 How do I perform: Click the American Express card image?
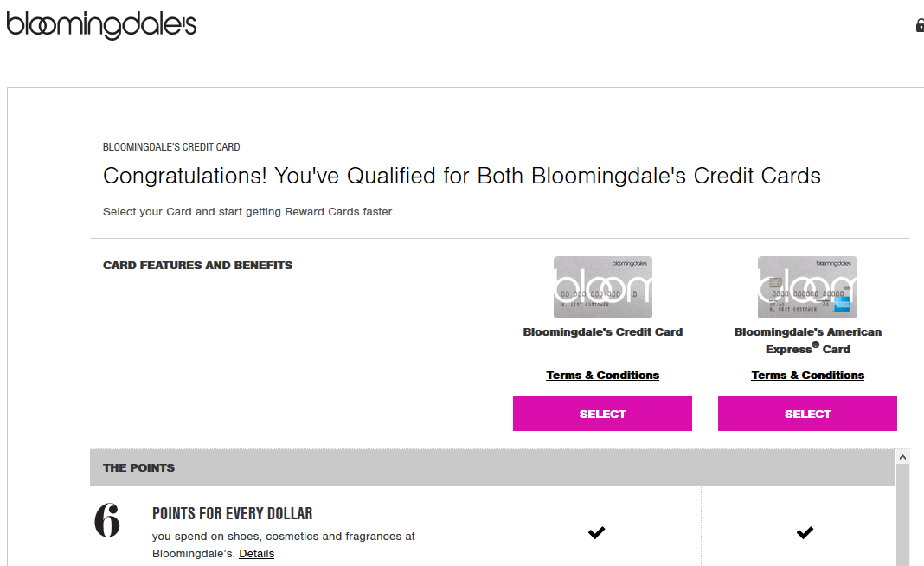point(807,287)
